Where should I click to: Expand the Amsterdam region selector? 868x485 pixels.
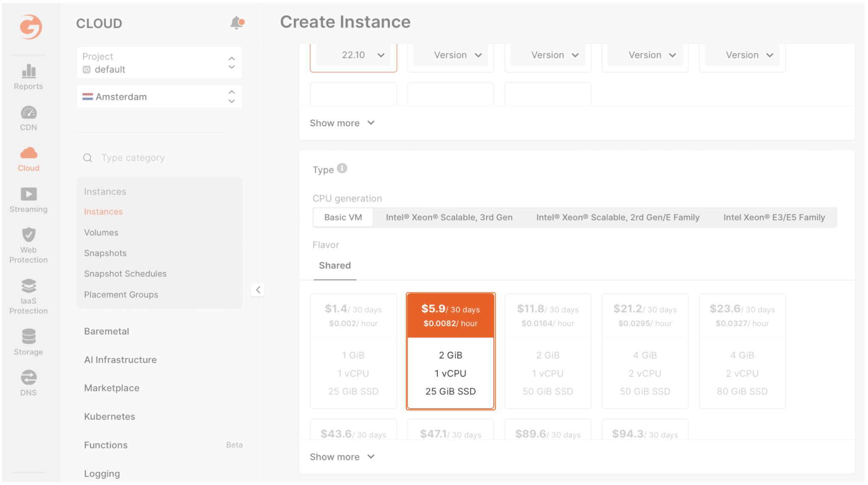(233, 96)
